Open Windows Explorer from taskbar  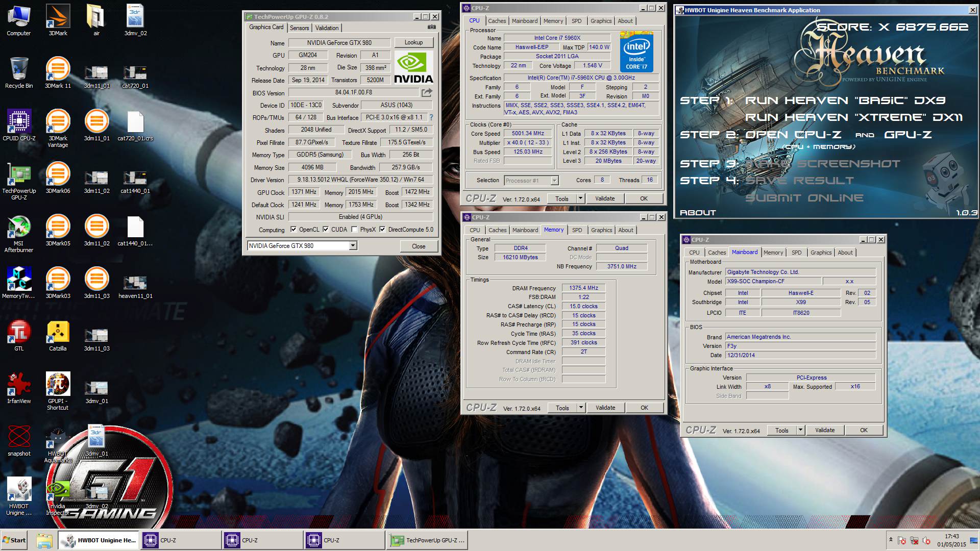click(44, 540)
